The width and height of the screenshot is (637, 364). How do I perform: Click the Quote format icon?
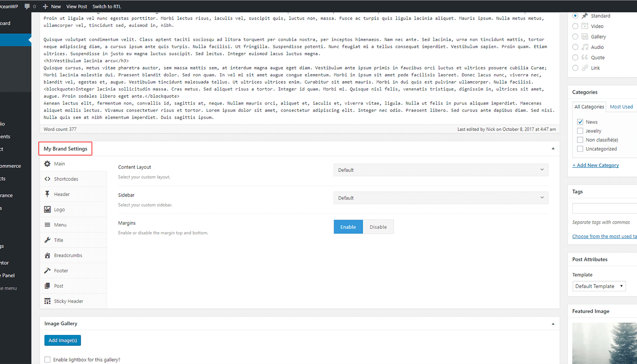(585, 58)
